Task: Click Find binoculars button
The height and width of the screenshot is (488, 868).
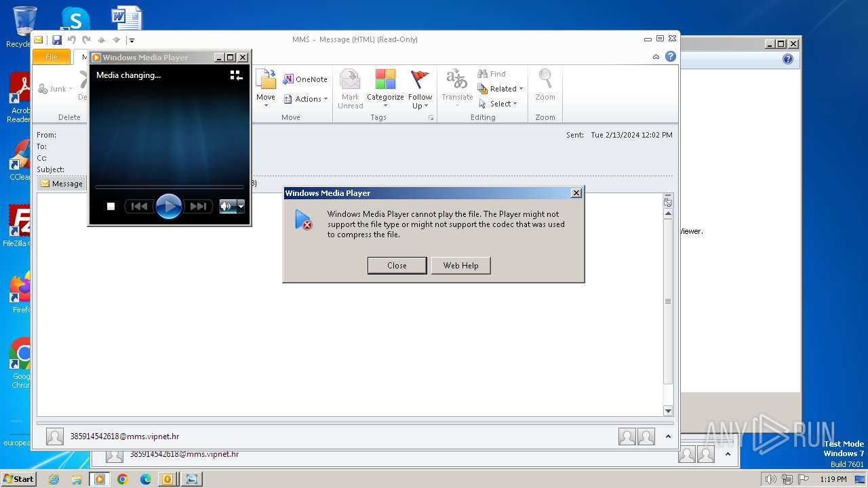Action: coord(492,74)
